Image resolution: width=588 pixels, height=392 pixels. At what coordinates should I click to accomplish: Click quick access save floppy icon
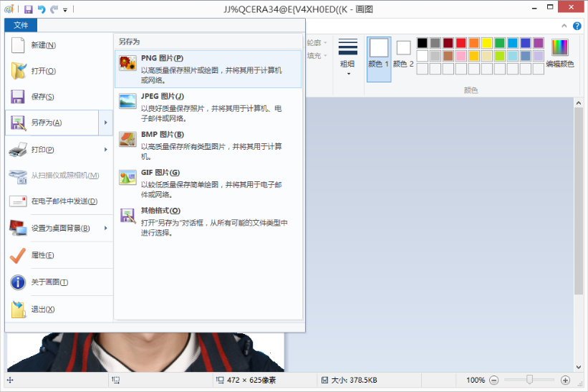[x=29, y=9]
